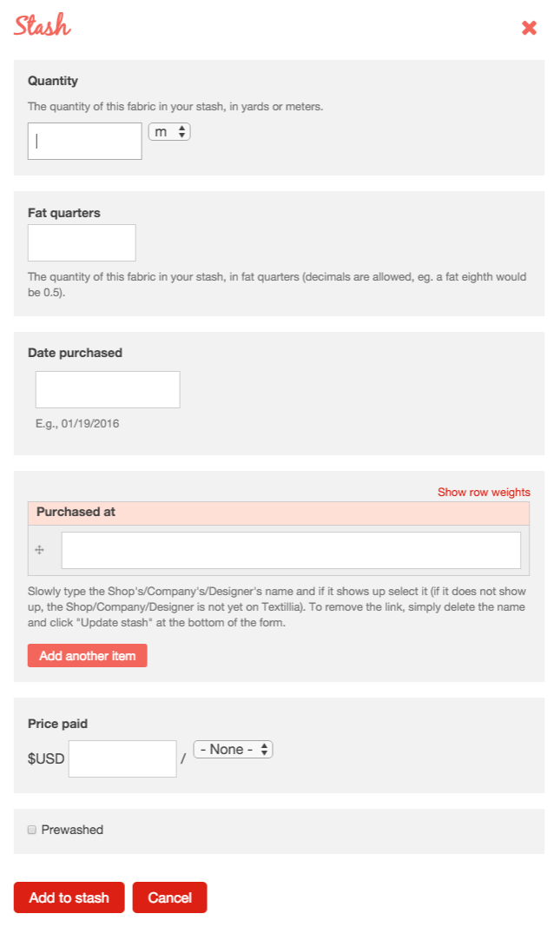Click the Purchased at text field
This screenshot has height=927, width=560.
(x=291, y=551)
